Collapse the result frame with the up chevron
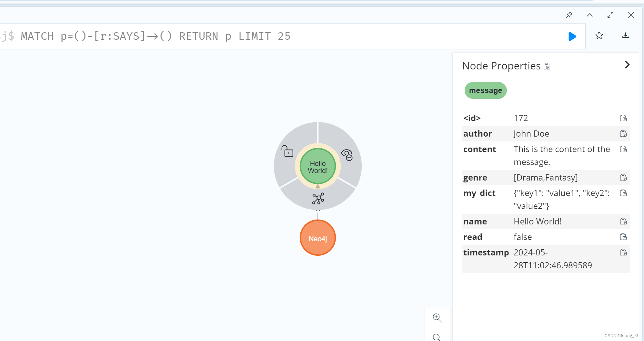 [590, 15]
